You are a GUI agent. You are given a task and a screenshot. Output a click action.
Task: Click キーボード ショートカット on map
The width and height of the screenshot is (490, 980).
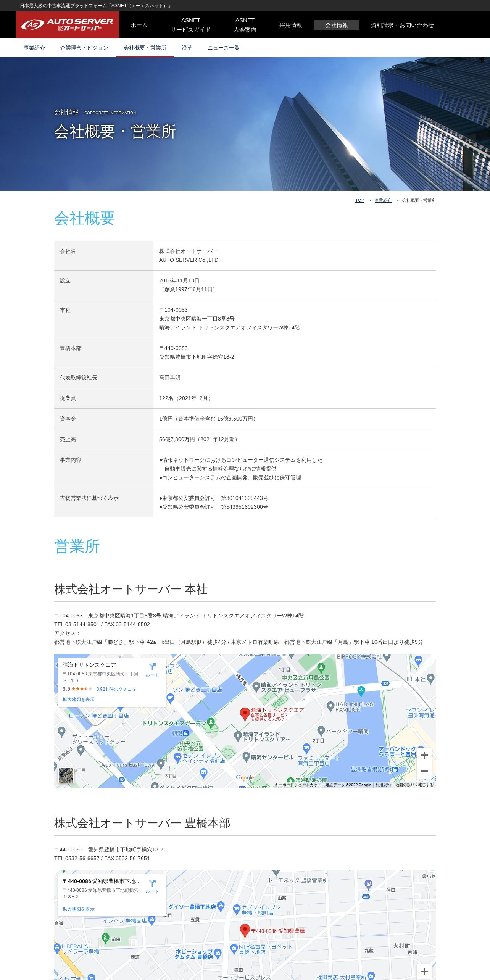(x=298, y=785)
